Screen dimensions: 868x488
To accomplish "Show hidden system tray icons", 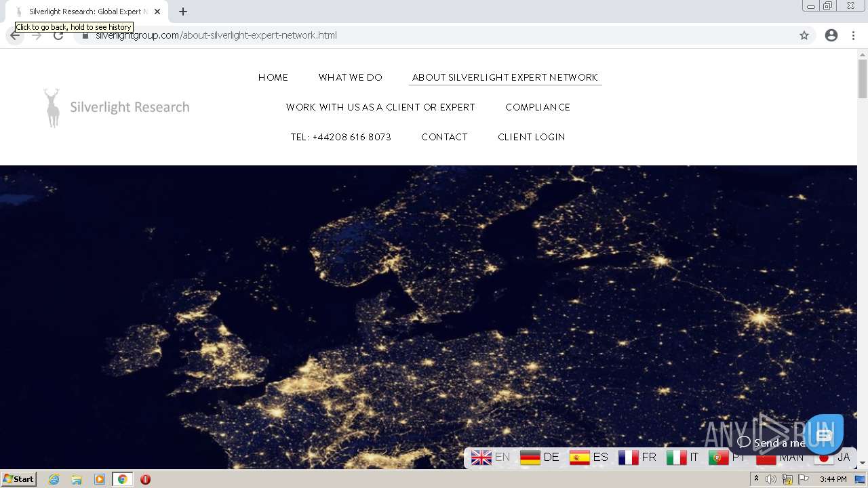I will (756, 479).
